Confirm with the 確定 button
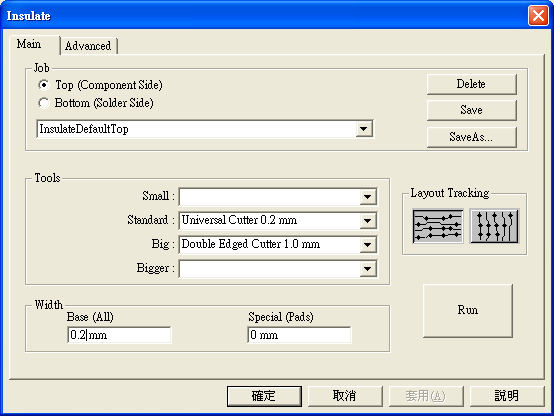 [x=264, y=396]
